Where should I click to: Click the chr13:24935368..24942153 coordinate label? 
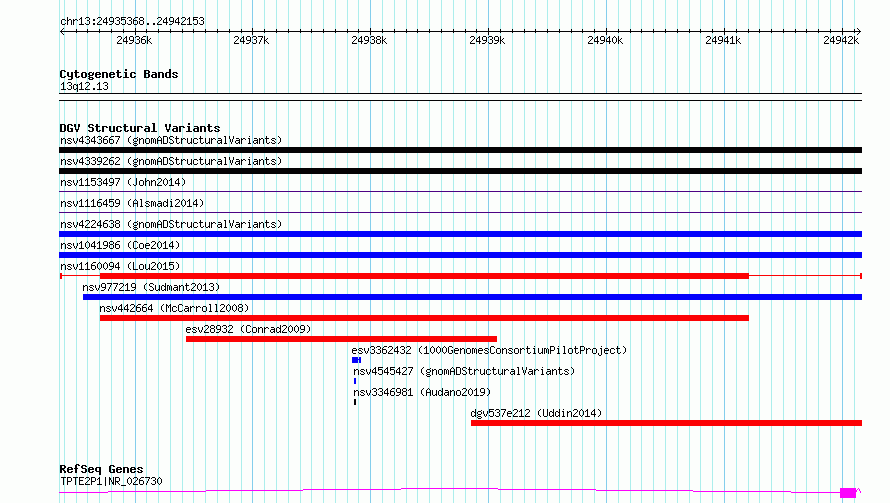[x=132, y=22]
